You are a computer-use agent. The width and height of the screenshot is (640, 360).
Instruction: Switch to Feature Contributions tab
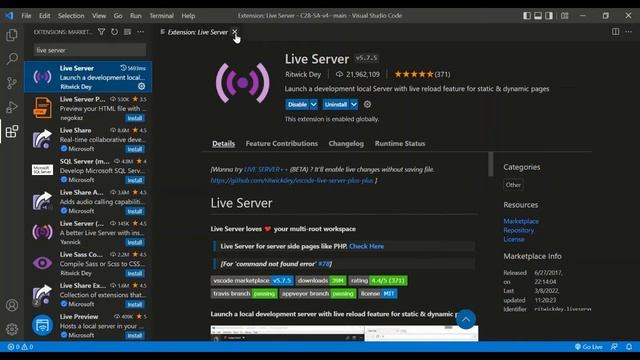(x=282, y=143)
